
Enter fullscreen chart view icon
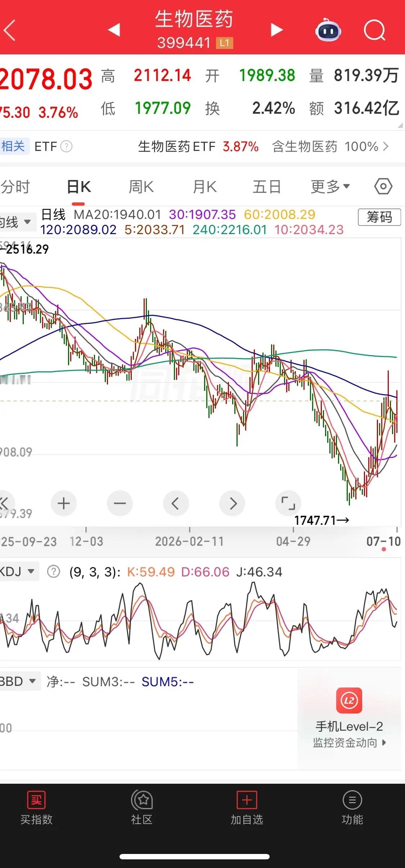288,503
